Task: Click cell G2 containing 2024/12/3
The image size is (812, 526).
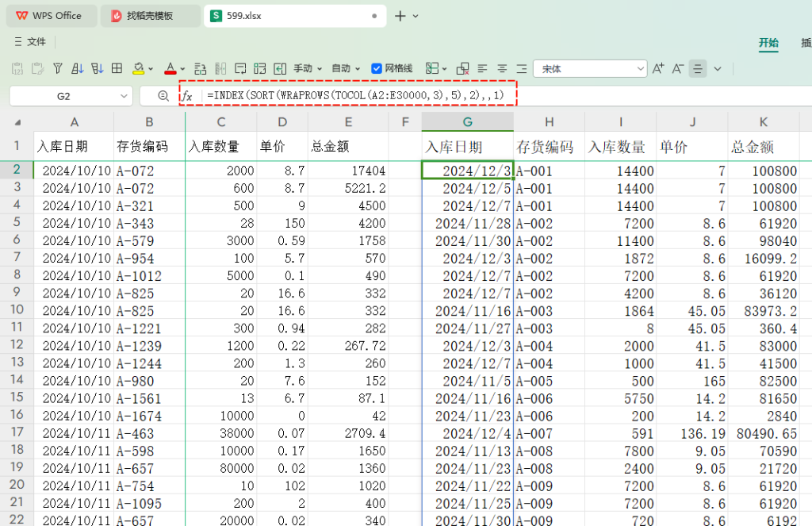Action: (467, 171)
